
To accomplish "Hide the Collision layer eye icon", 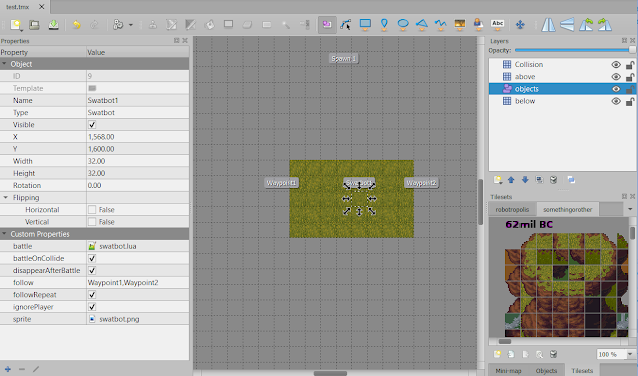I will click(x=616, y=65).
